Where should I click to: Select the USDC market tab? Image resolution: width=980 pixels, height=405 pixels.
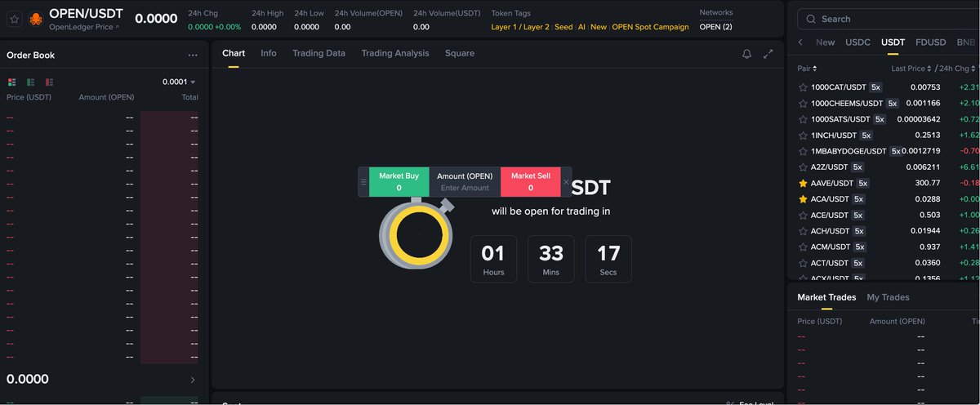click(858, 42)
